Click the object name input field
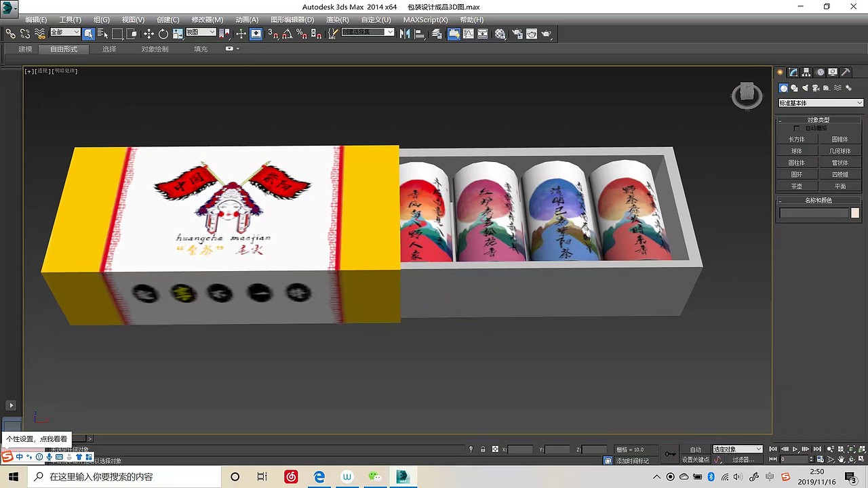 coord(814,213)
